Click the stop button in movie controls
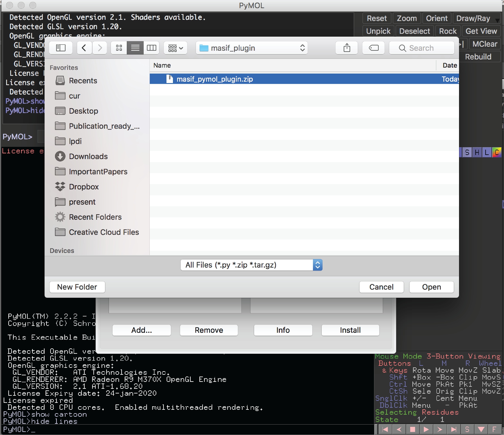Screen dimensions: 504x435 (413, 429)
